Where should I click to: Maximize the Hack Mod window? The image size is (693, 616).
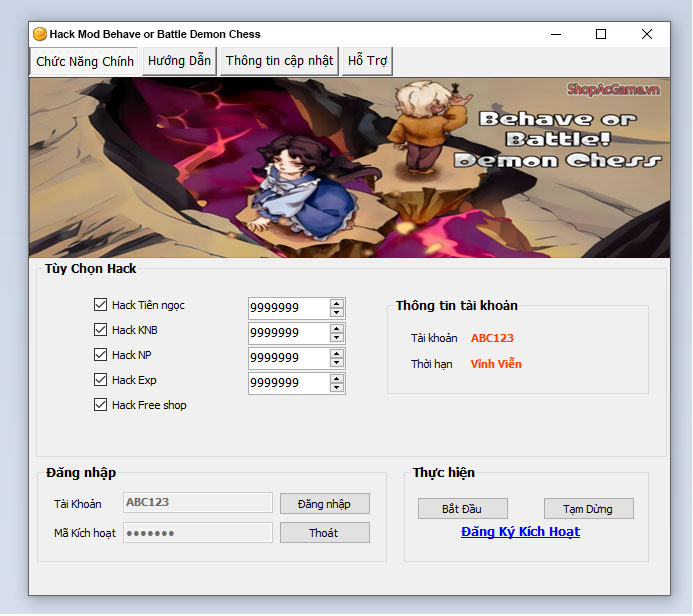coord(601,34)
